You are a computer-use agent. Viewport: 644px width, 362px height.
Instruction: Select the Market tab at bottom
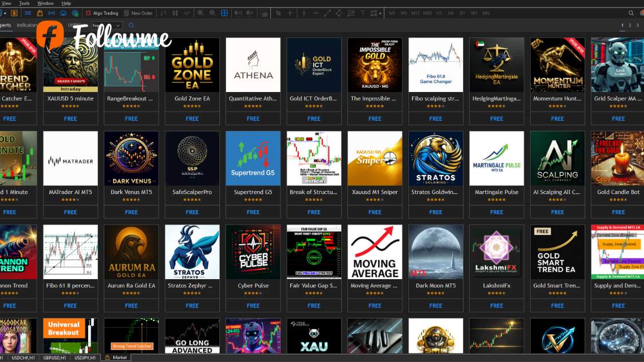click(x=116, y=358)
